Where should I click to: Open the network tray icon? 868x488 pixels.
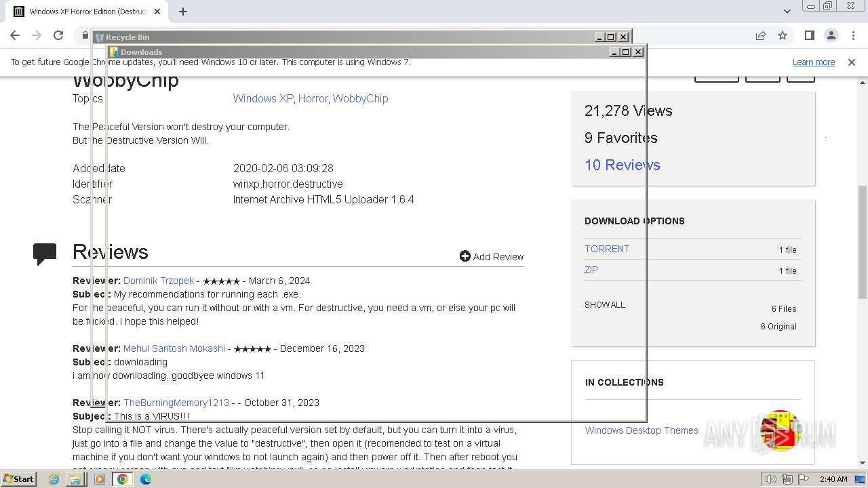(x=788, y=479)
